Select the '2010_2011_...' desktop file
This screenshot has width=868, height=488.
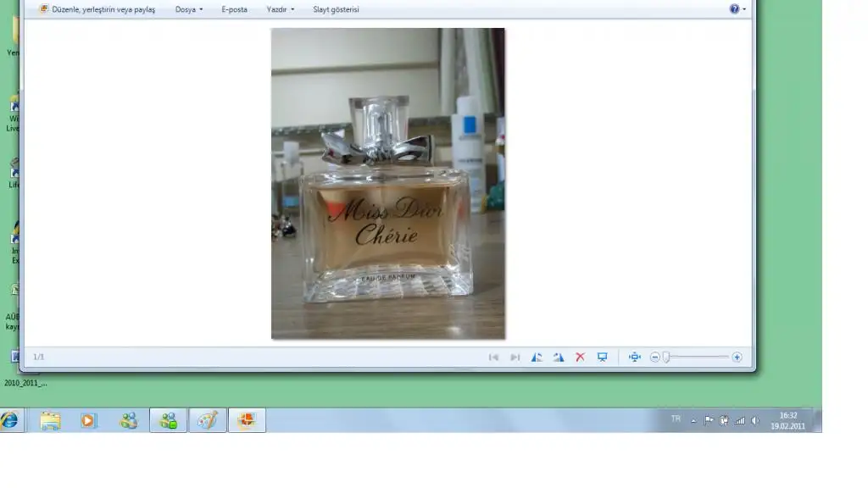pyautogui.click(x=25, y=383)
